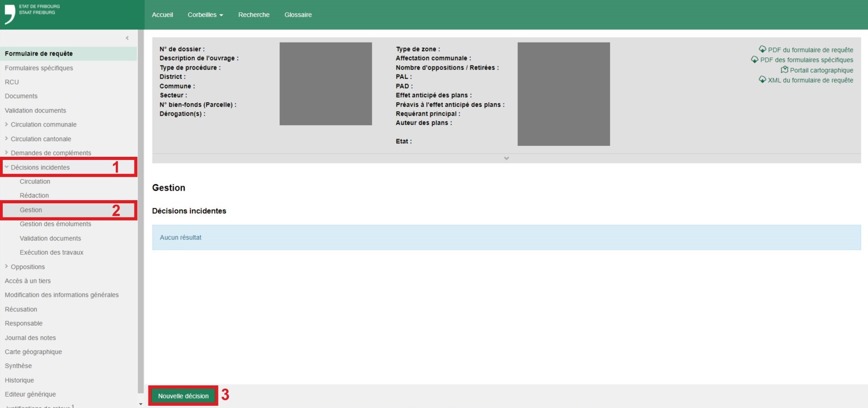Collapse the Décisions incidentes section
This screenshot has height=408, width=868.
(6, 167)
